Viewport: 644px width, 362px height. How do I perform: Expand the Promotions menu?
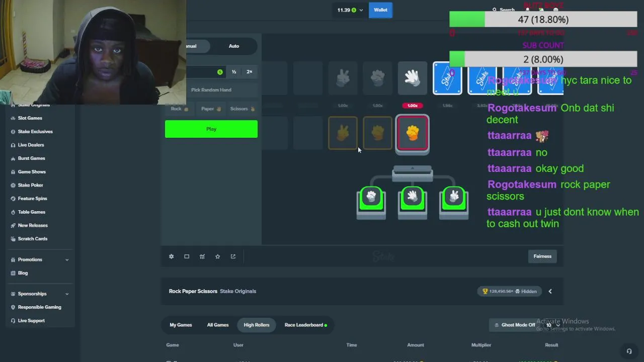pos(40,259)
